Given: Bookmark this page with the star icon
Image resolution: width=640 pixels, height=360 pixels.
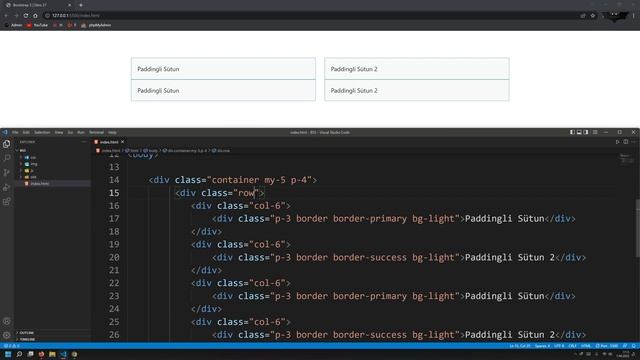Looking at the screenshot, I should (x=593, y=16).
